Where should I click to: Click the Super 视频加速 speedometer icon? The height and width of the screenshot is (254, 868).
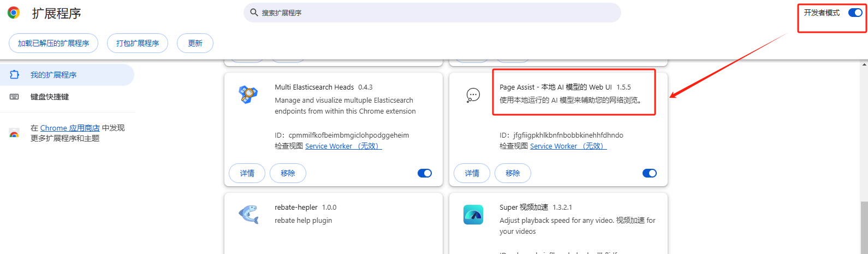pos(473,215)
